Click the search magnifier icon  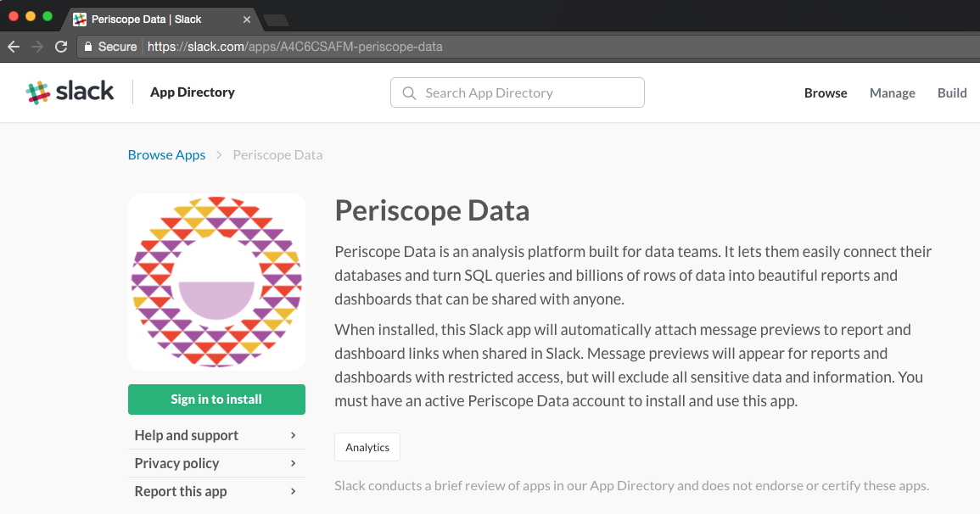(x=409, y=93)
